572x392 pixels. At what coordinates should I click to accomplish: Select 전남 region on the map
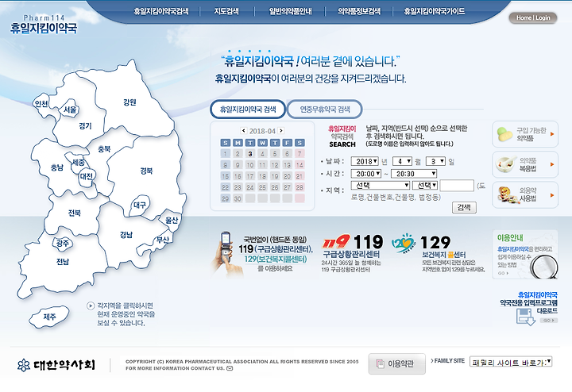click(x=63, y=261)
